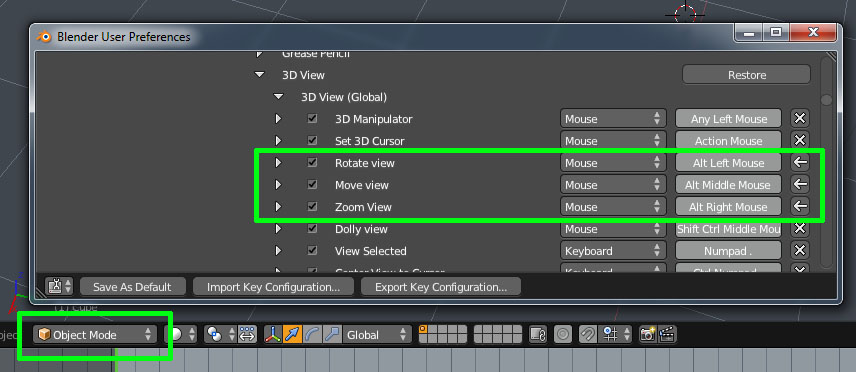Click Export Key Configuration button
856x372 pixels.
coord(441,287)
